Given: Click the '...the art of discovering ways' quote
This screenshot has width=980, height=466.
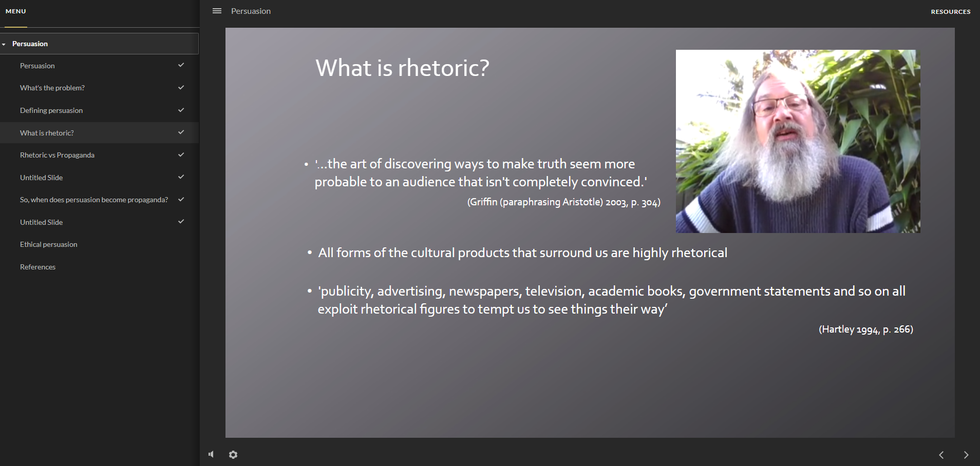Looking at the screenshot, I should pyautogui.click(x=481, y=172).
